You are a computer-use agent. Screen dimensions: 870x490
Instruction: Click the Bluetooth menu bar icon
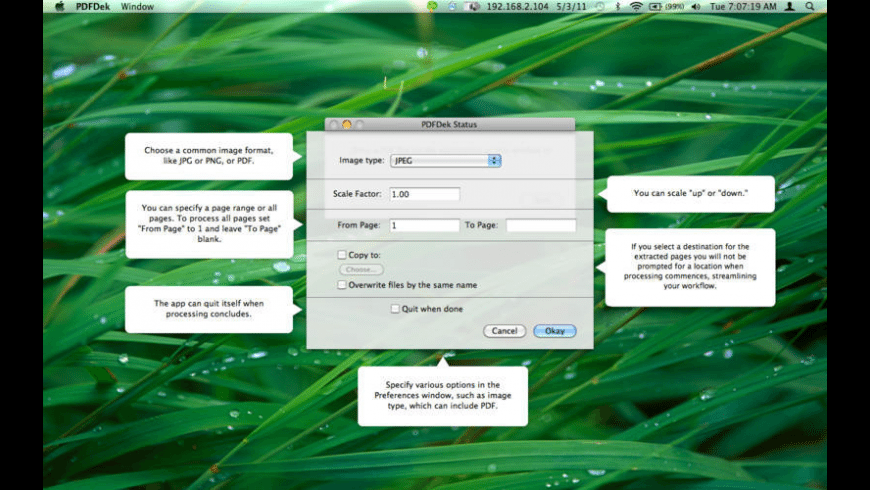point(617,6)
